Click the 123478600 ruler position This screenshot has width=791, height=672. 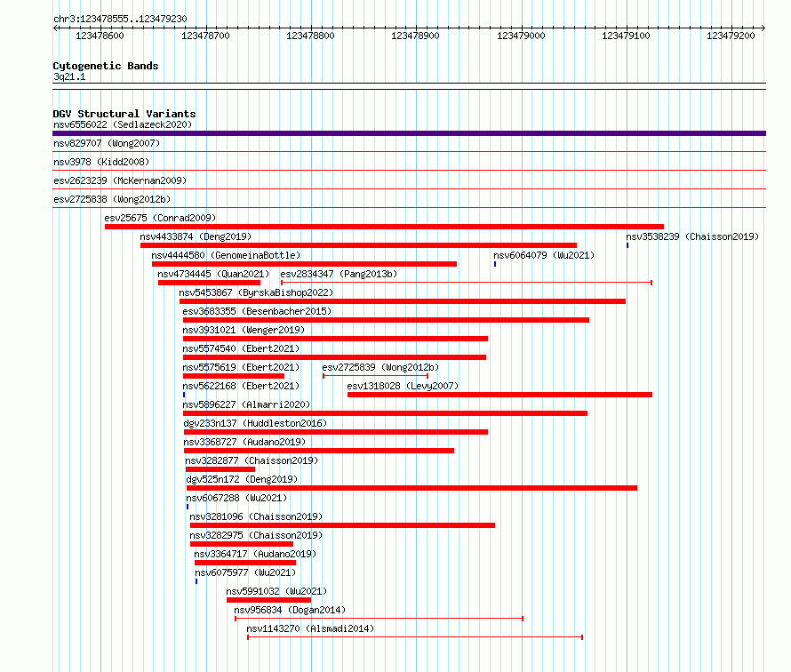(x=100, y=36)
